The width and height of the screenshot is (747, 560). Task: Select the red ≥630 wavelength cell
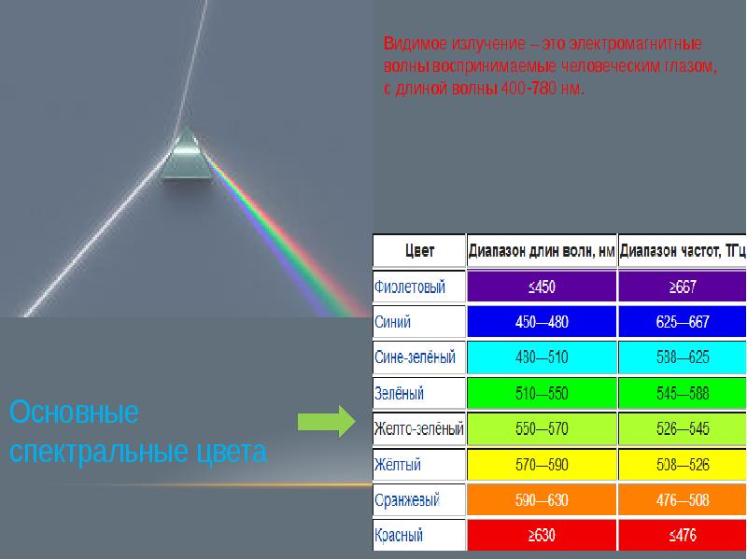(x=542, y=535)
